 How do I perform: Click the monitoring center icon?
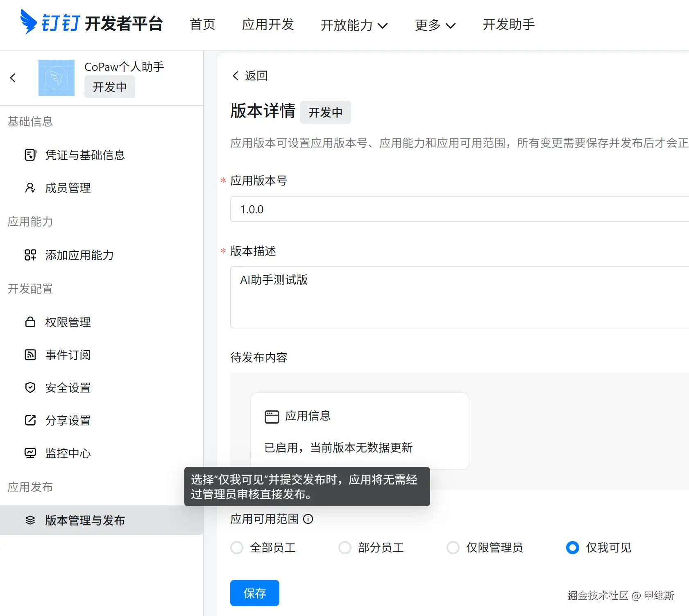click(x=30, y=453)
